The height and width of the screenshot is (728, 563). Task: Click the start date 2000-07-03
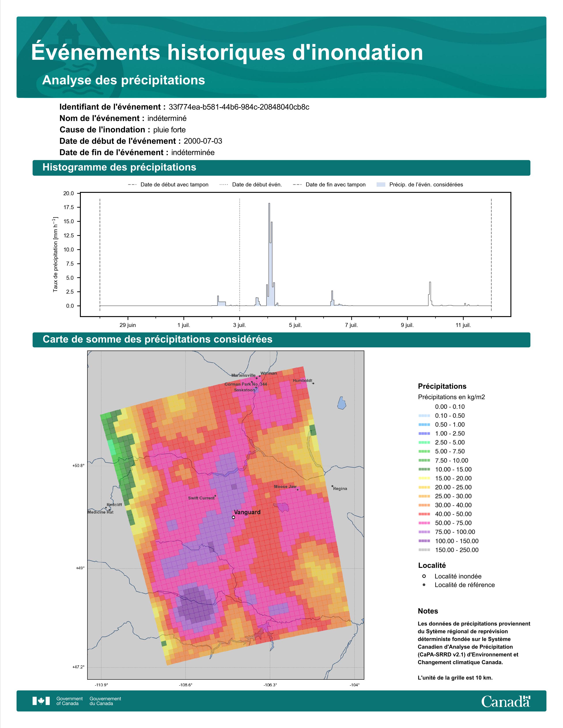203,141
